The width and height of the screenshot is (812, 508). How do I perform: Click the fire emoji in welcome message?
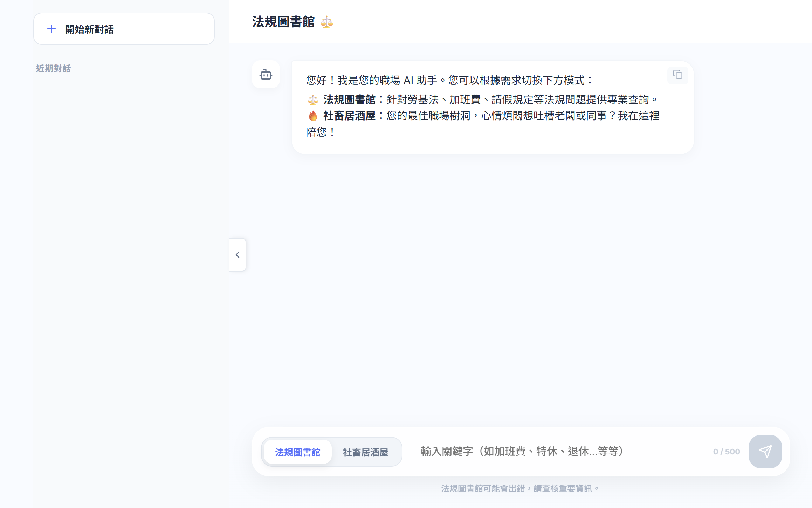click(313, 116)
